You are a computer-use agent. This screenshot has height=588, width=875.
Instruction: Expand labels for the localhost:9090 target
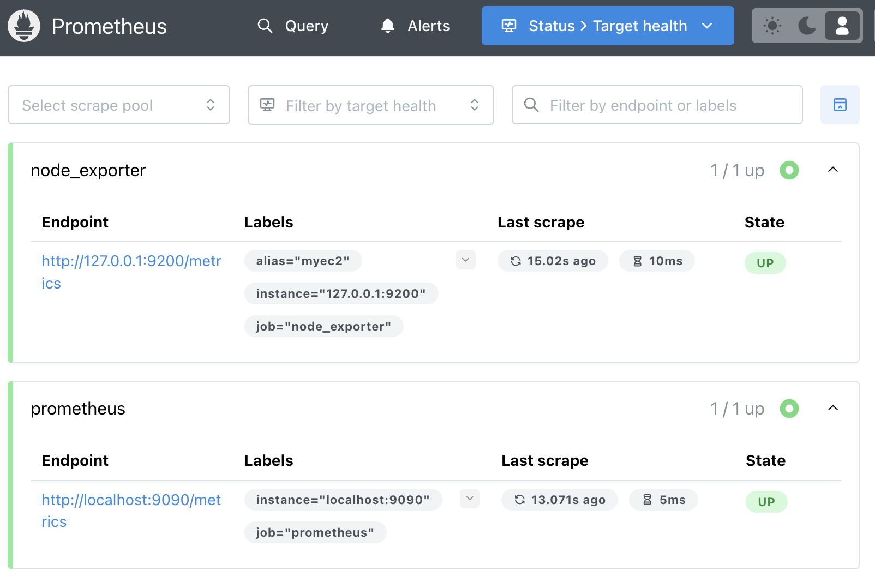pos(470,499)
